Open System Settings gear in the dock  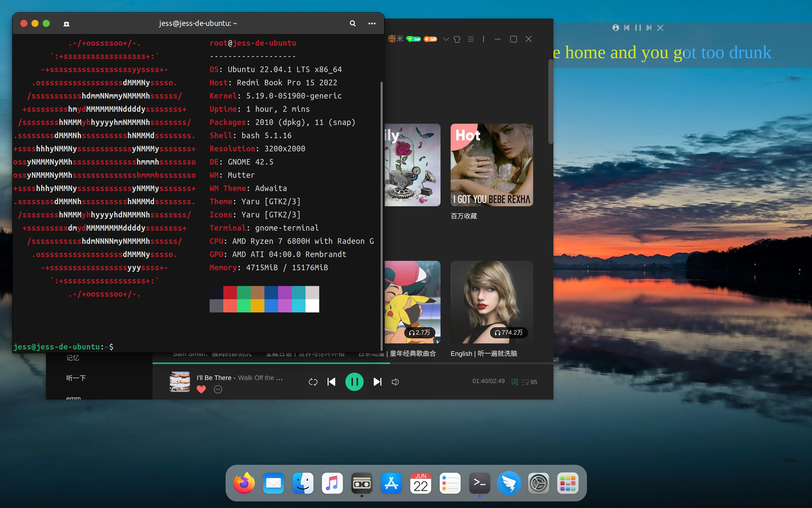pyautogui.click(x=538, y=483)
